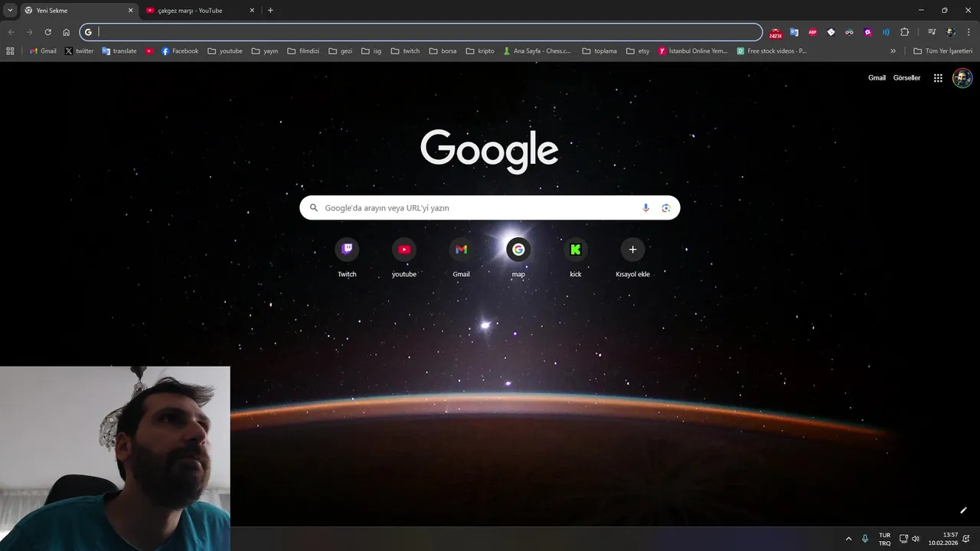Open the Görseller link

pos(906,78)
